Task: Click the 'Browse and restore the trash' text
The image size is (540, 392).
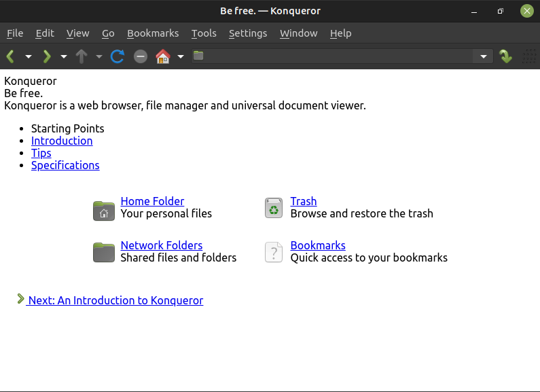Action: point(361,213)
